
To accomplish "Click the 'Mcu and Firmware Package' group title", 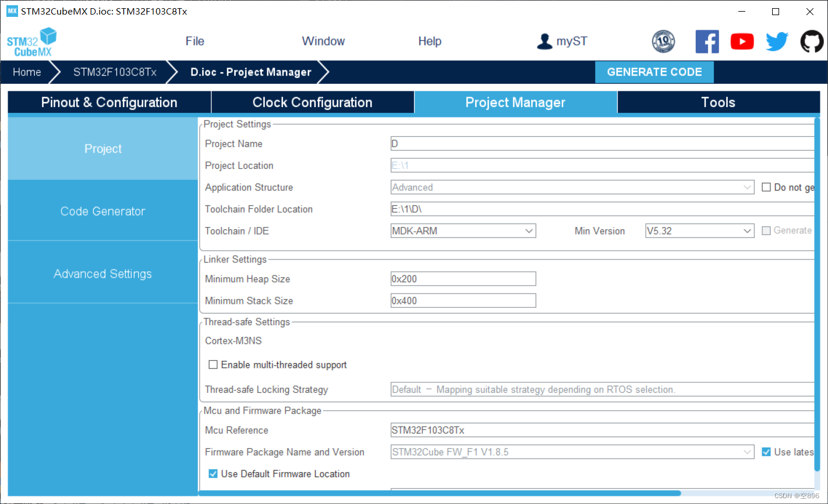I will click(x=263, y=411).
